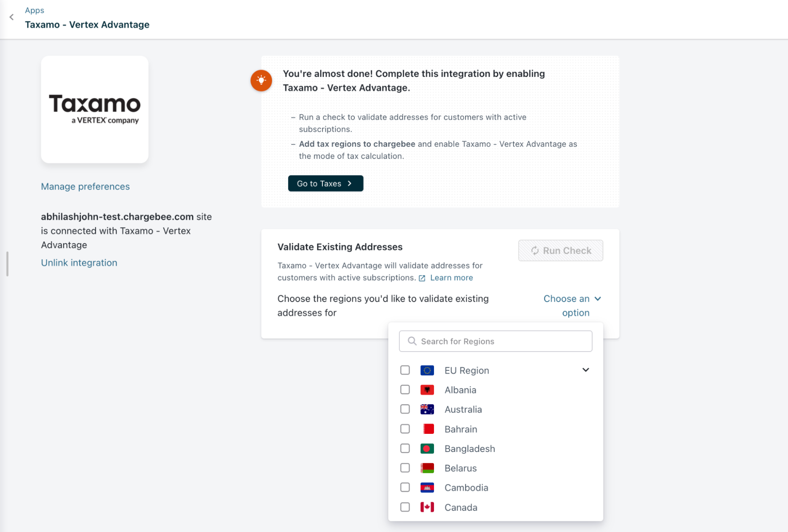This screenshot has height=532, width=788.
Task: Click the Go to Taxes button
Action: (x=325, y=184)
